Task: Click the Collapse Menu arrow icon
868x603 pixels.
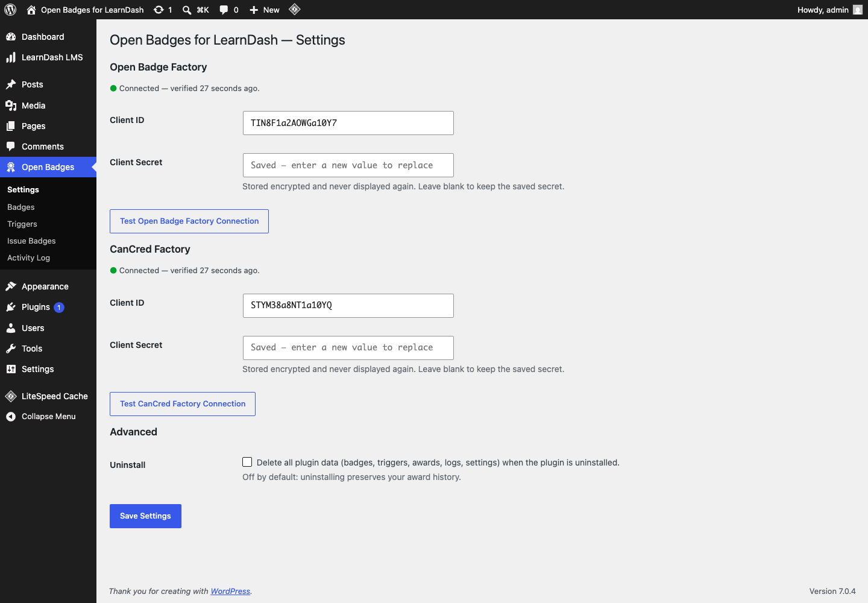Action: pos(11,417)
